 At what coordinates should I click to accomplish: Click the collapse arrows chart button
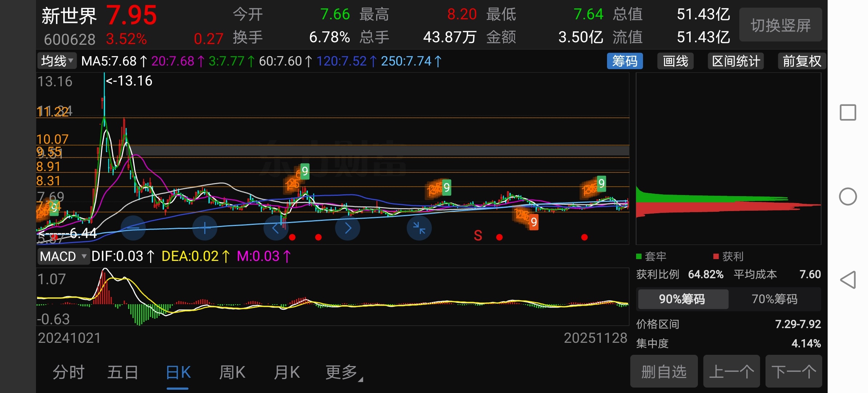click(x=419, y=228)
